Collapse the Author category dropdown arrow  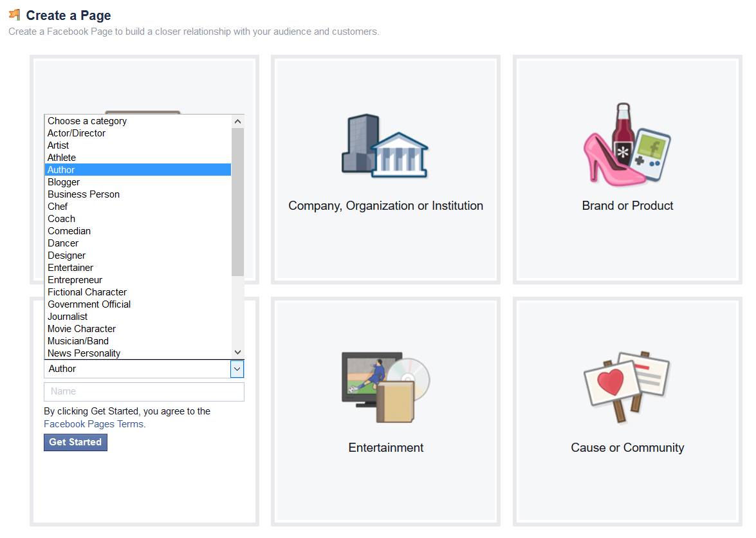coord(237,369)
